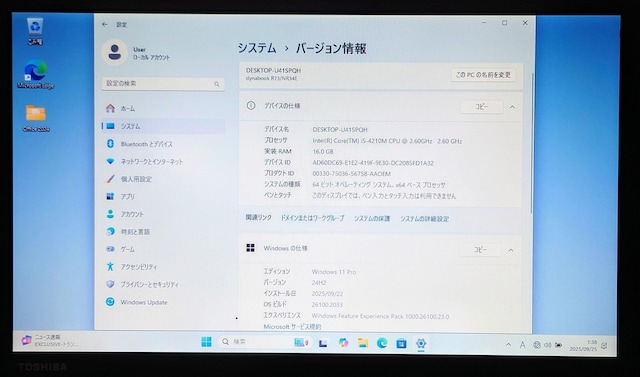Open Bluetooth とデバイス settings
Screen dimensions: 640x377
[x=163, y=144]
